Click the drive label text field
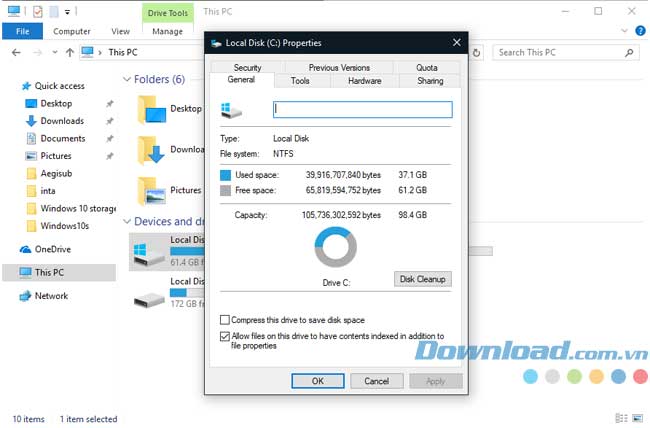 363,109
